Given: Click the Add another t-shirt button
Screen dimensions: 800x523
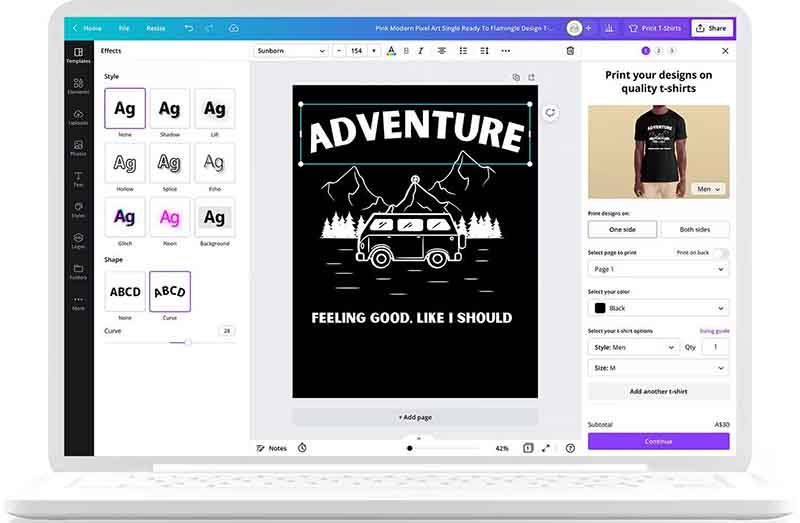Looking at the screenshot, I should pos(658,391).
